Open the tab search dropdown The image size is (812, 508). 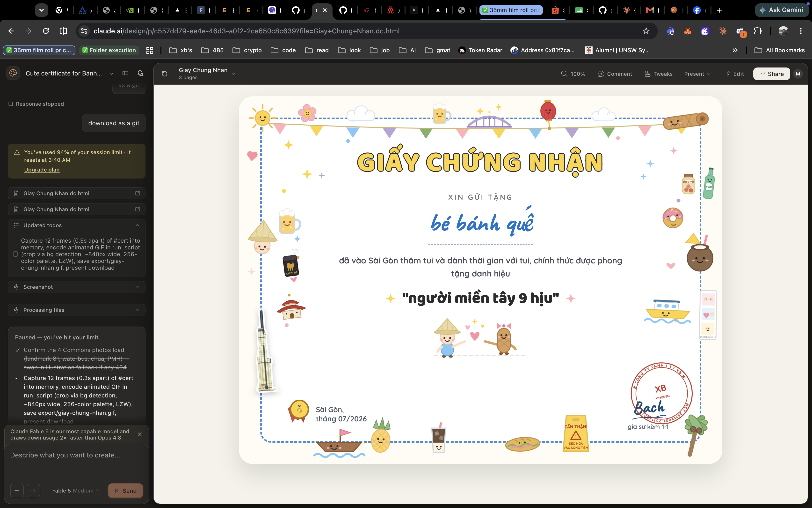coord(42,10)
